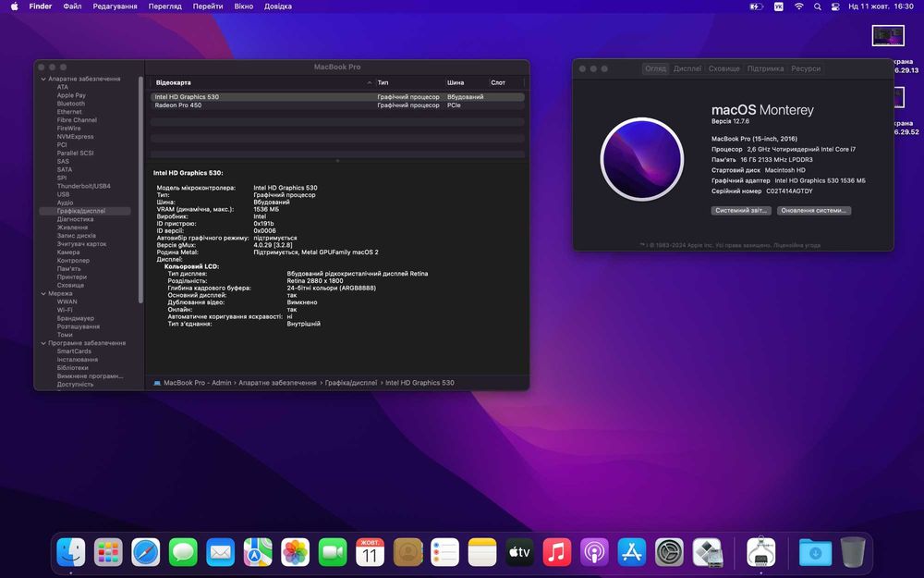Select Bluetooth in hardware sidebar

71,104
